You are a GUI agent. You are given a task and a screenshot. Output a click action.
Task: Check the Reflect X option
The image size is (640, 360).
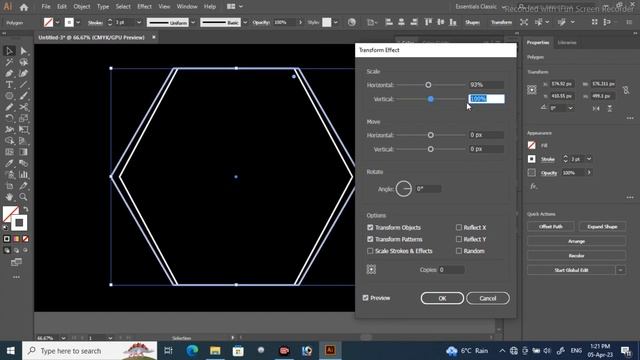(459, 227)
